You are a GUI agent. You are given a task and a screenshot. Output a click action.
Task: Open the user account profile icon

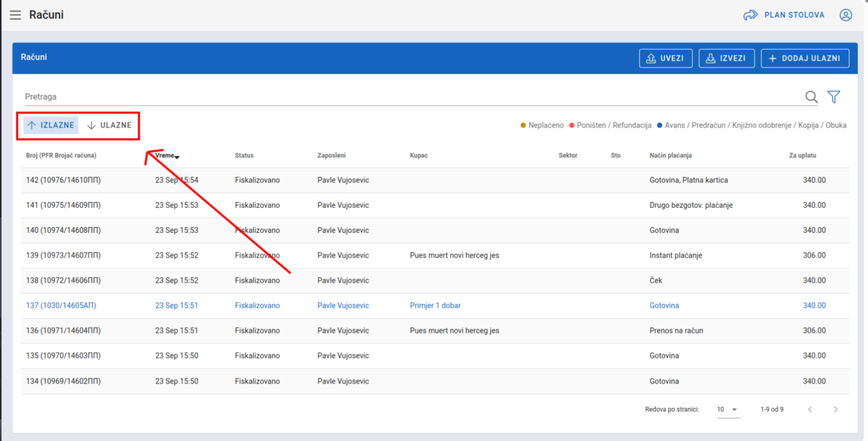click(845, 15)
